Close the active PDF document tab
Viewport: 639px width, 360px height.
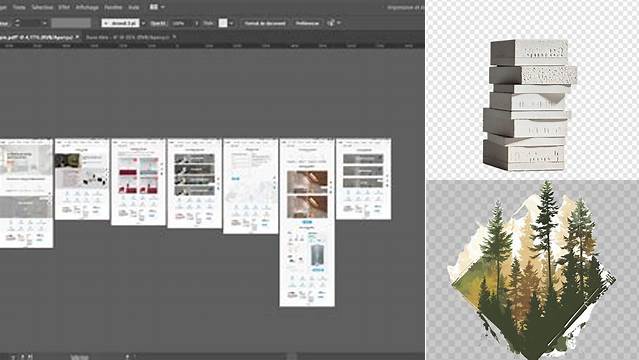click(77, 37)
